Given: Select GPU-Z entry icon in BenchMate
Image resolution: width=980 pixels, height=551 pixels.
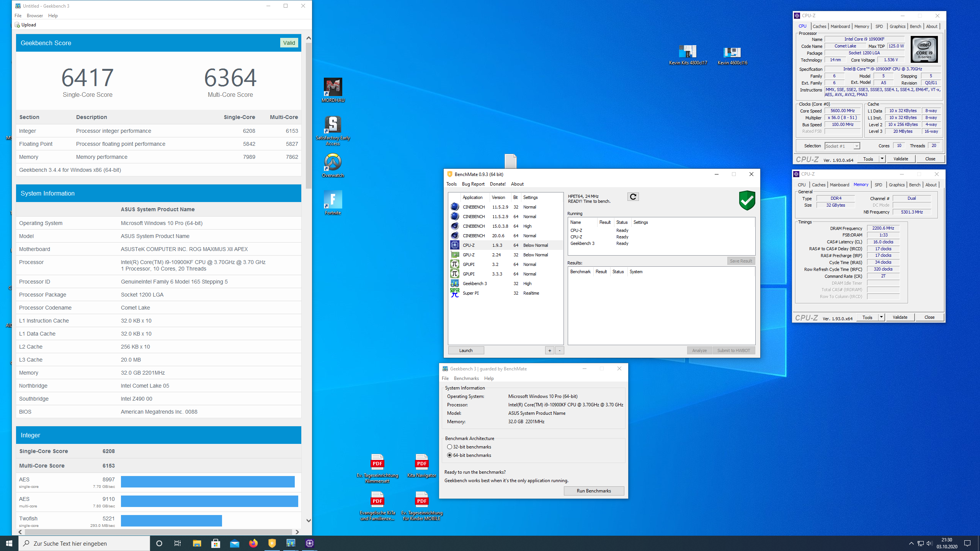Looking at the screenshot, I should 454,255.
